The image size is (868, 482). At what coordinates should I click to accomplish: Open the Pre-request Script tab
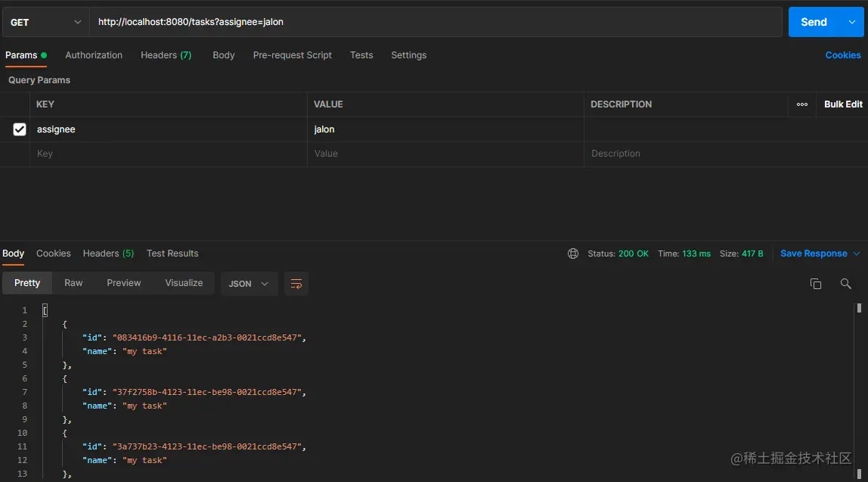[293, 55]
